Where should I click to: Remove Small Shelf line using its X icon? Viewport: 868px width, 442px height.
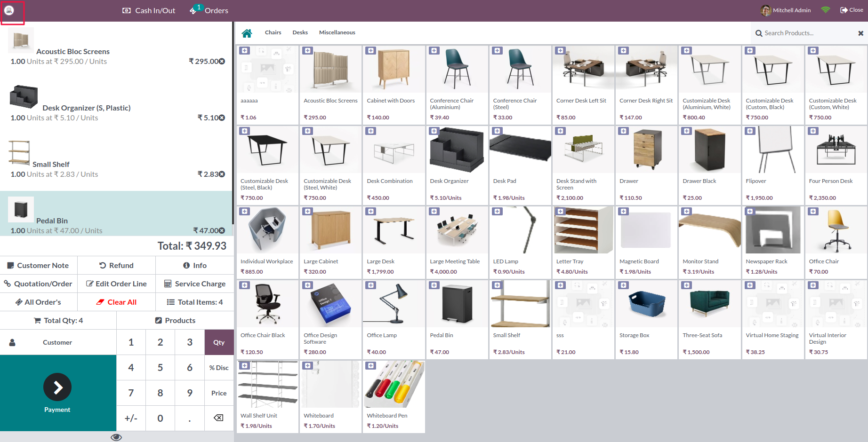click(x=222, y=174)
